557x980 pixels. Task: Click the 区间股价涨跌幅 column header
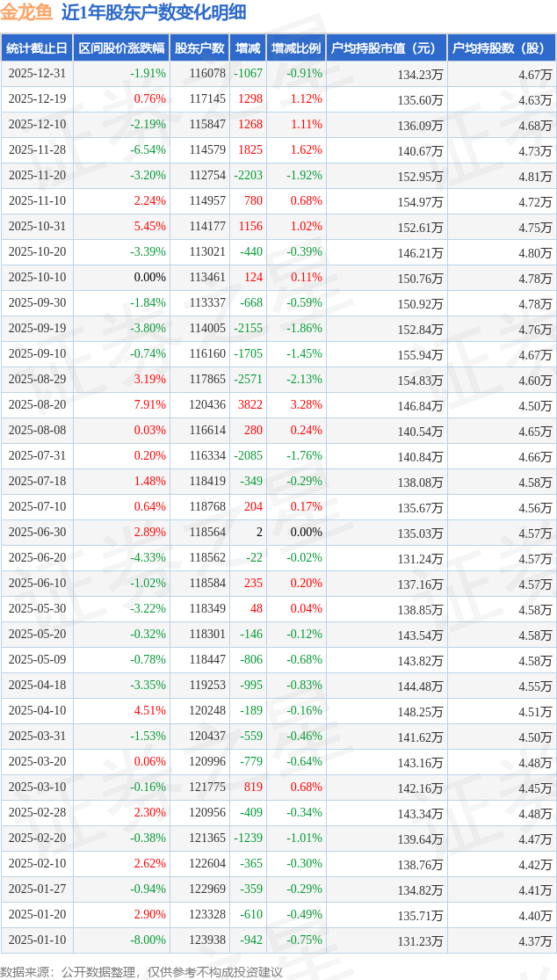click(x=120, y=48)
